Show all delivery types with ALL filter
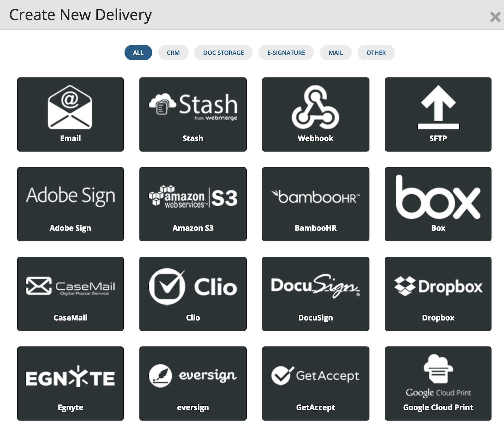Viewport: 504px width, 429px height. click(x=138, y=53)
